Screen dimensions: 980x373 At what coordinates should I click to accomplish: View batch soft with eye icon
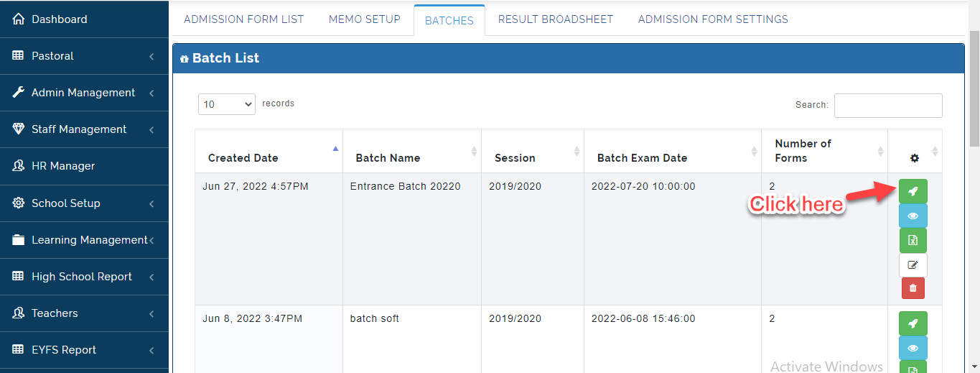pos(913,348)
